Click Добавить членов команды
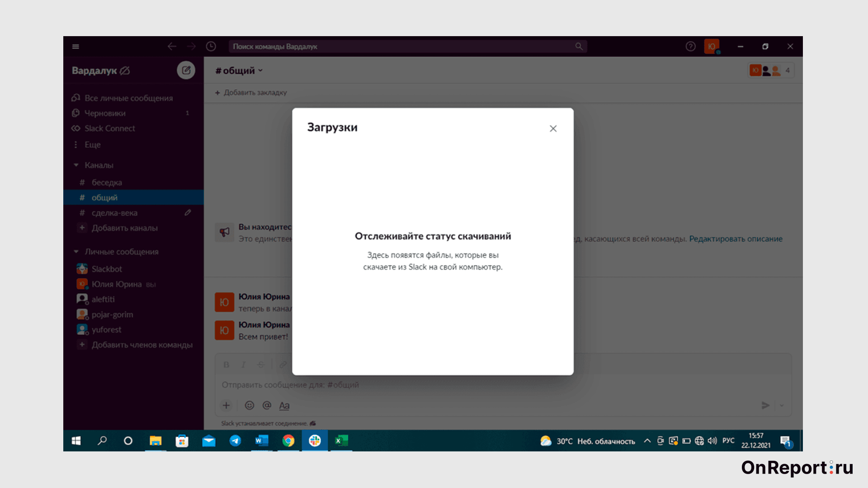This screenshot has width=868, height=488. 142,345
